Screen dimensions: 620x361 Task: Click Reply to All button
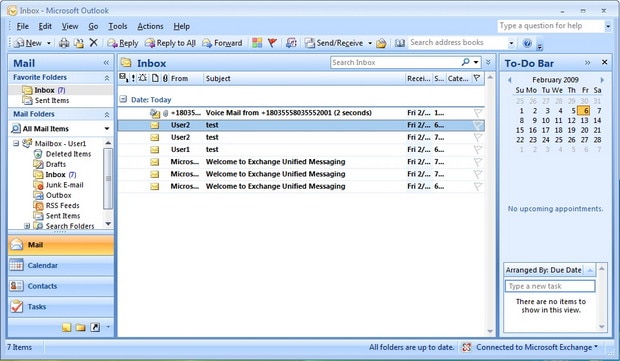(170, 43)
